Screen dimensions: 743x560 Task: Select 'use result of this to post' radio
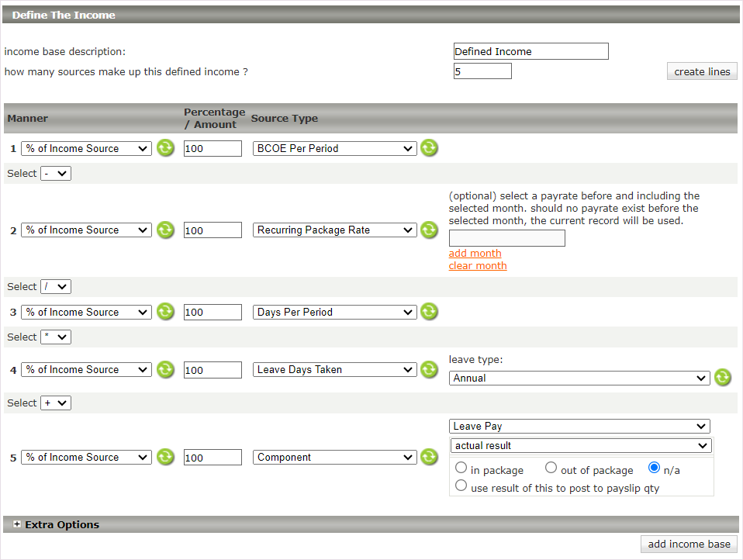(461, 486)
